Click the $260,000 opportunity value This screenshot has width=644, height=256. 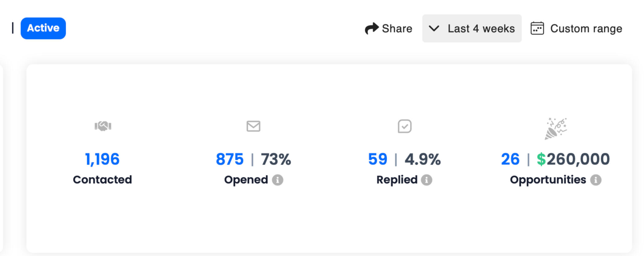[x=573, y=159]
